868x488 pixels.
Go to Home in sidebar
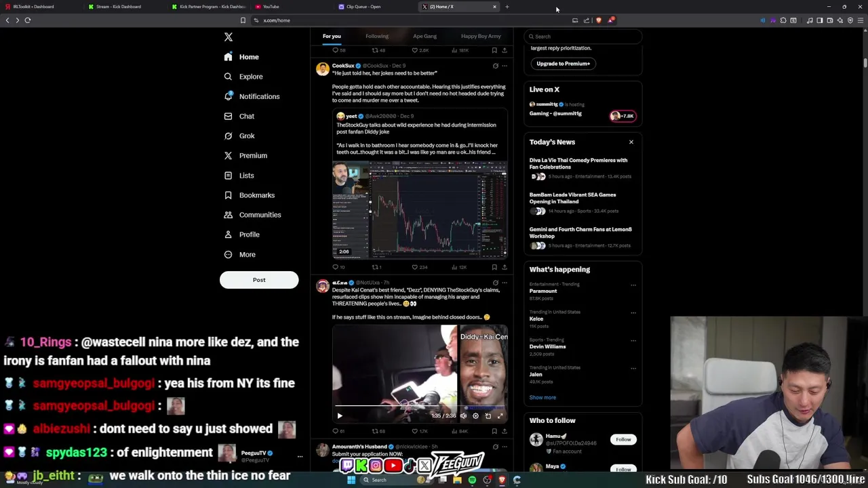tap(241, 57)
